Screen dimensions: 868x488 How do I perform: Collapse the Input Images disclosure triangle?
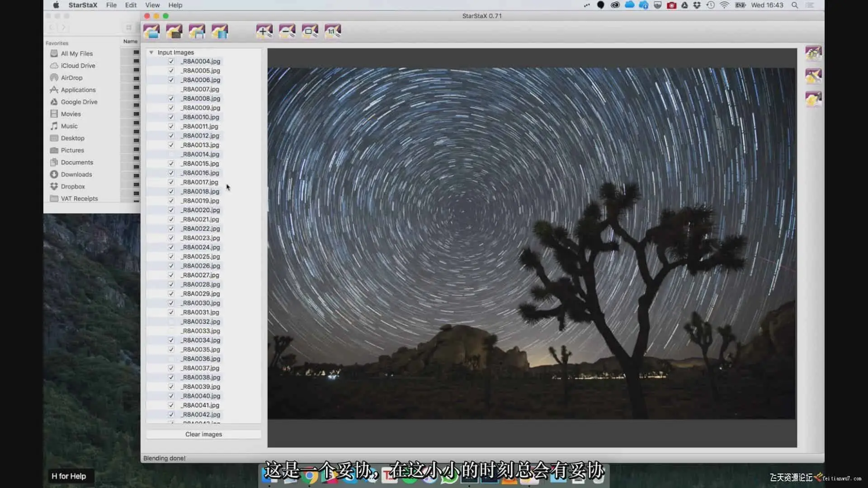pos(151,52)
